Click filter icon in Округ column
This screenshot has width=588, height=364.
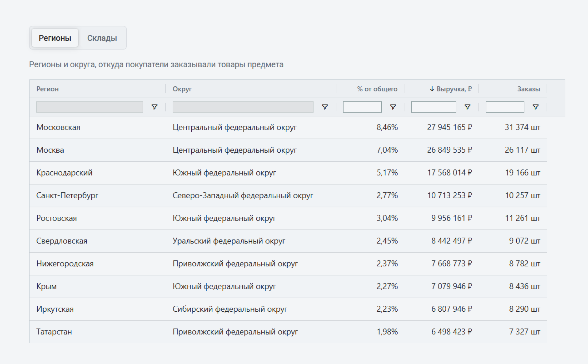(325, 107)
